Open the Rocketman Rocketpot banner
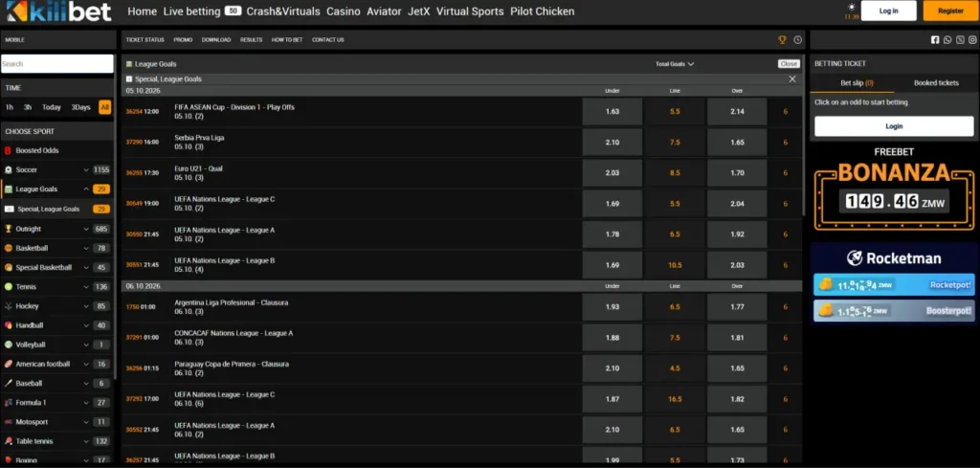 click(x=894, y=284)
